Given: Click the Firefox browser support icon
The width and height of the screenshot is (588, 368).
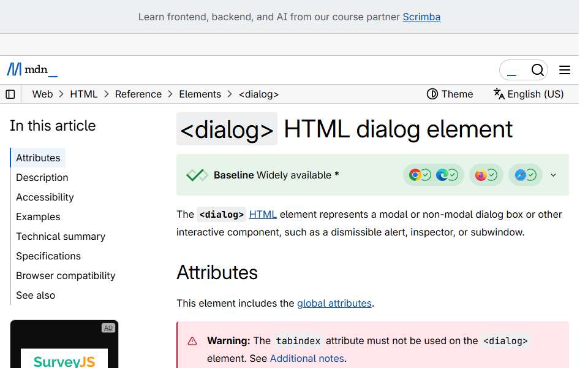Looking at the screenshot, I should pos(481,175).
